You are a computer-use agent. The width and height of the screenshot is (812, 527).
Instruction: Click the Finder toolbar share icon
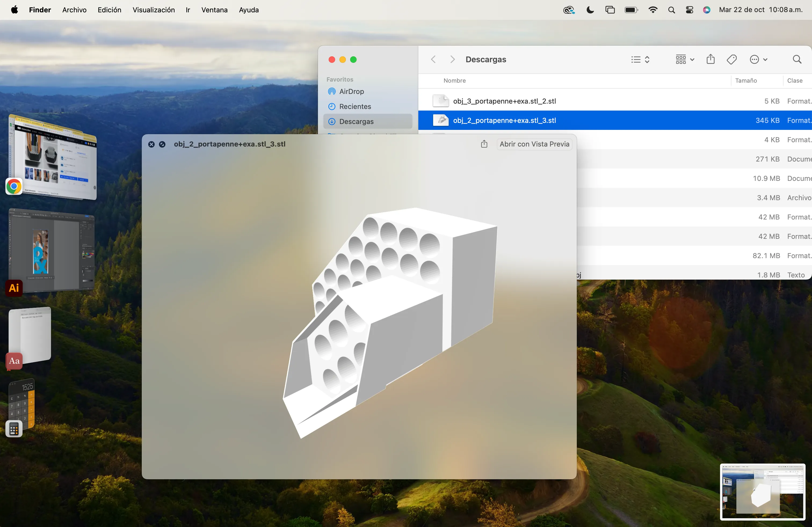click(711, 59)
